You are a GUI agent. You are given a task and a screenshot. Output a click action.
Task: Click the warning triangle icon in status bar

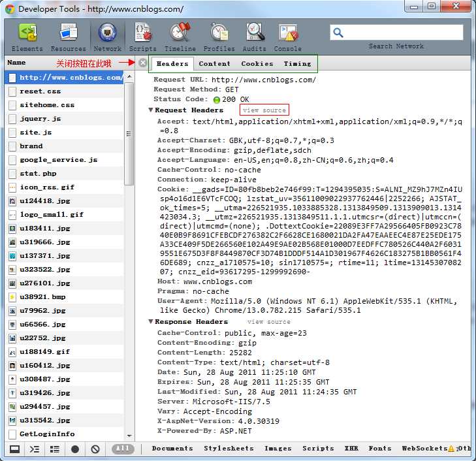[x=451, y=449]
